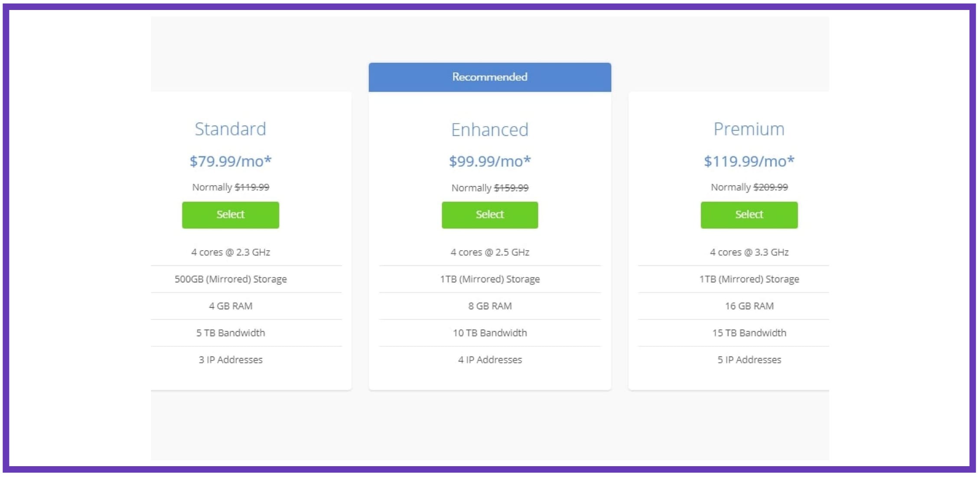Click the struck-through $119.99 normal price
Screen dimensions: 980x477
252,187
